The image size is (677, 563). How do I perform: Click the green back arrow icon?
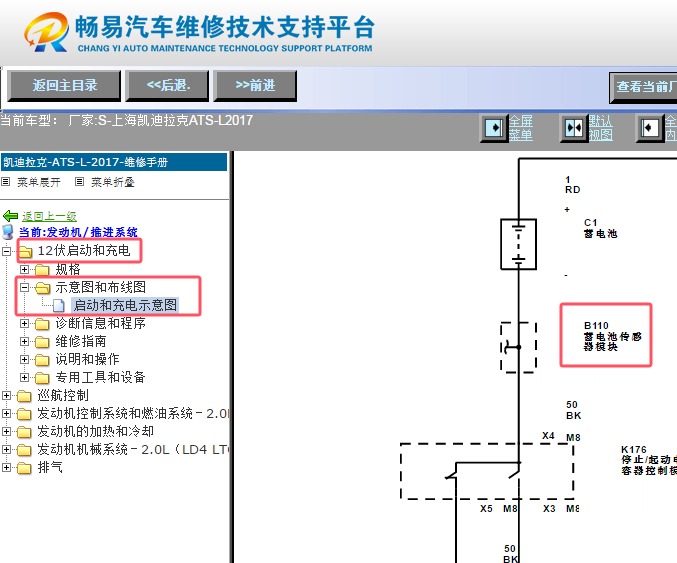tap(10, 215)
